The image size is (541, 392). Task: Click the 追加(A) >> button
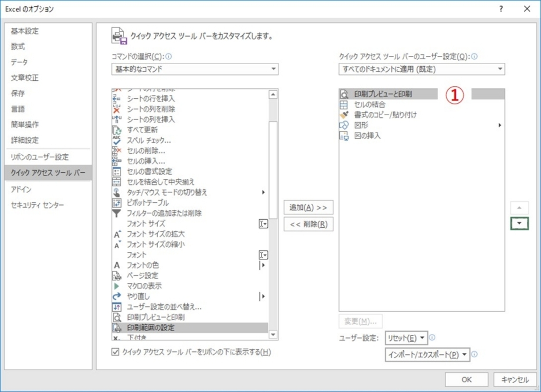pos(308,207)
